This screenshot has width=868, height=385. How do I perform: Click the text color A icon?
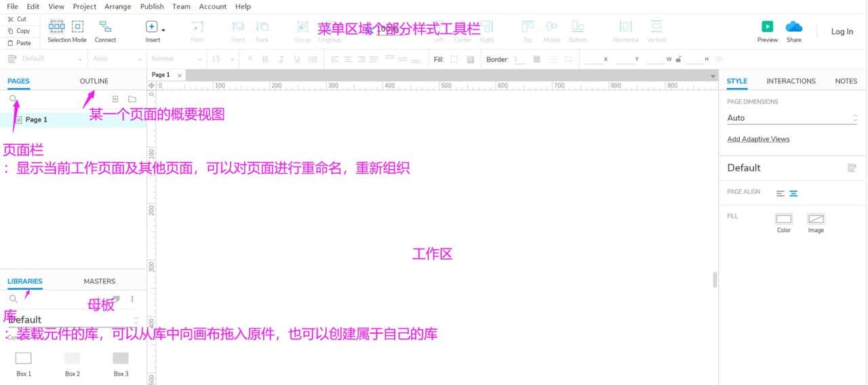pyautogui.click(x=250, y=60)
